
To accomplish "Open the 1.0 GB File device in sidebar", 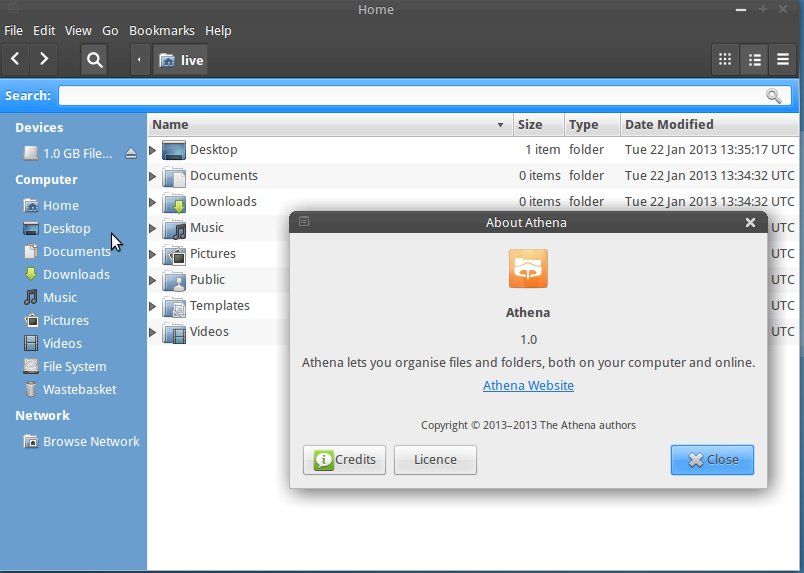I will coord(68,153).
